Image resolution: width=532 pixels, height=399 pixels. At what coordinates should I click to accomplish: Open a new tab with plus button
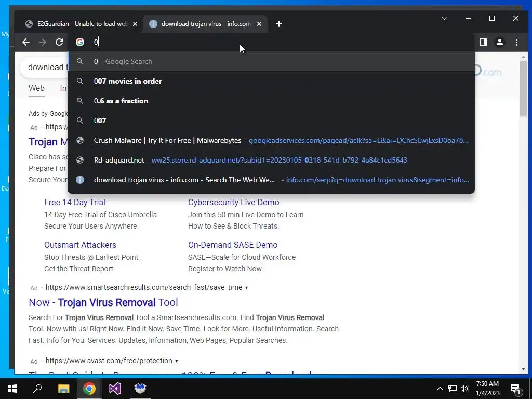pyautogui.click(x=279, y=24)
